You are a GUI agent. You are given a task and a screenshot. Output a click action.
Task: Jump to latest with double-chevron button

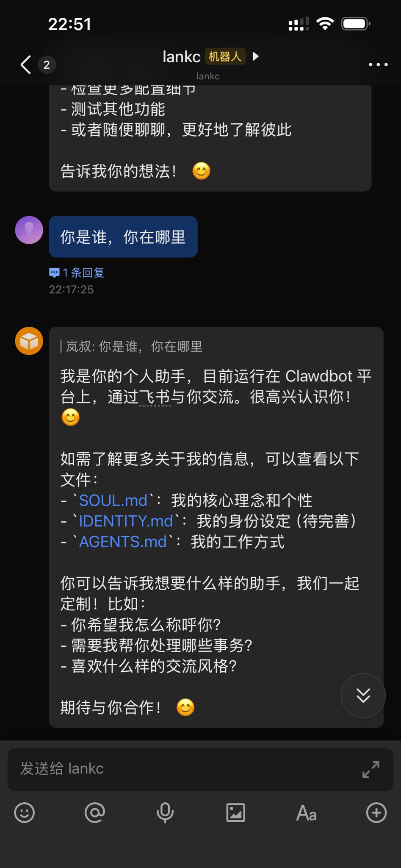coord(363,696)
